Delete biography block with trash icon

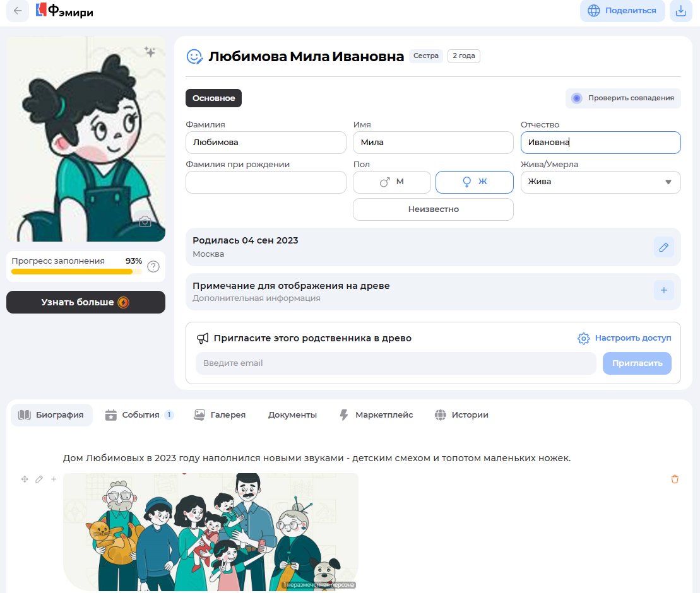coord(675,479)
